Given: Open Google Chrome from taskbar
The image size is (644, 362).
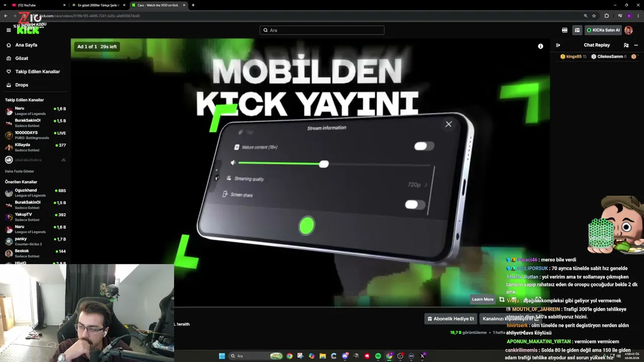Looking at the screenshot, I should coord(289,356).
